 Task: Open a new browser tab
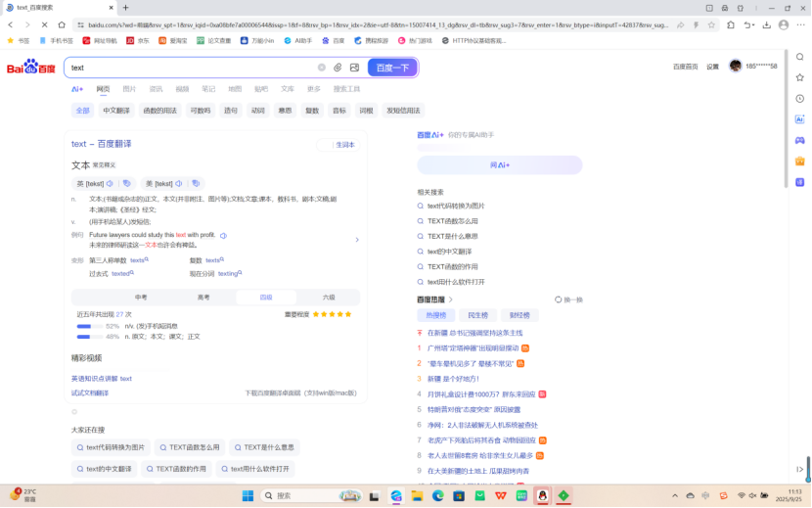pos(126,8)
